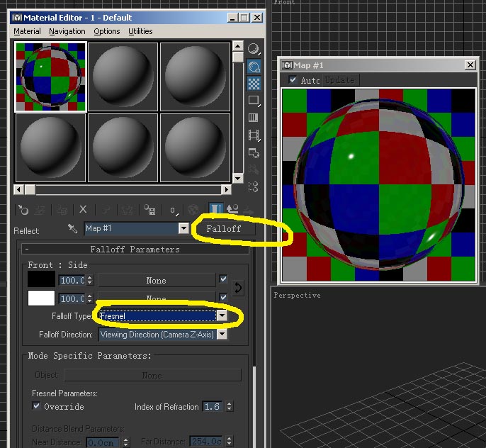Open the Map #1 name dropdown
This screenshot has height=448, width=486.
coord(183,228)
